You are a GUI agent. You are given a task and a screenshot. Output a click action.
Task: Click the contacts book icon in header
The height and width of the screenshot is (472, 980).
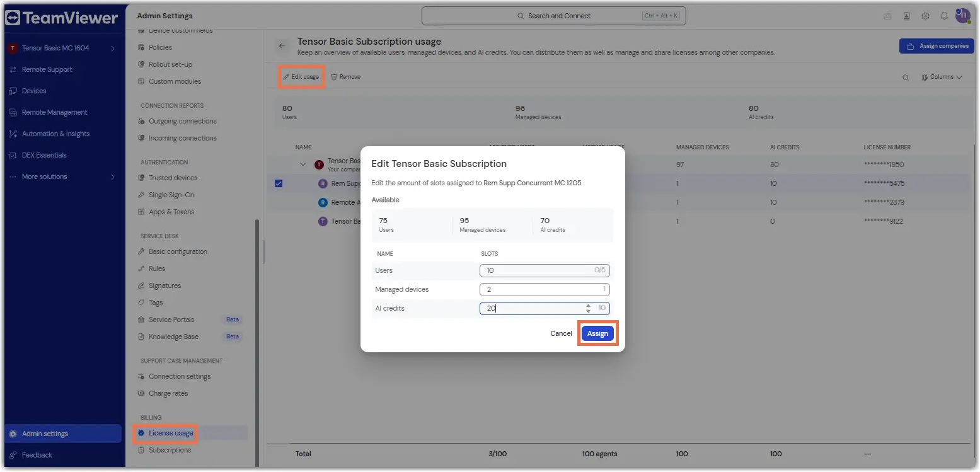[x=906, y=16]
